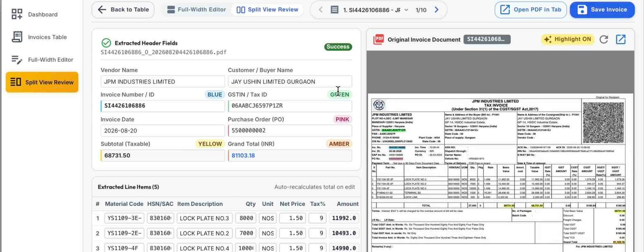Click the AMBER highlight color tag

pyautogui.click(x=339, y=144)
